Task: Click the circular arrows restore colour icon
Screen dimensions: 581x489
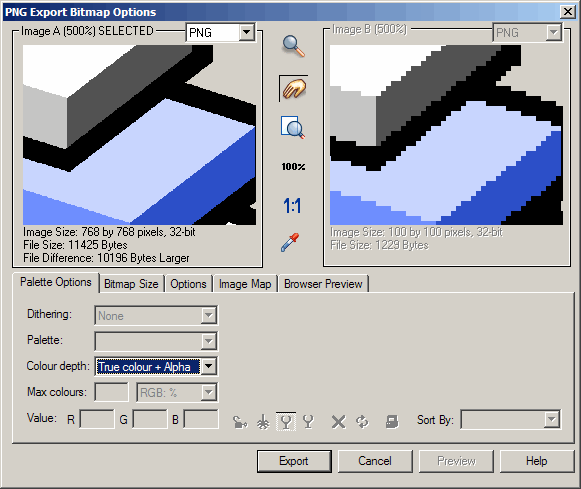Action: [x=362, y=422]
